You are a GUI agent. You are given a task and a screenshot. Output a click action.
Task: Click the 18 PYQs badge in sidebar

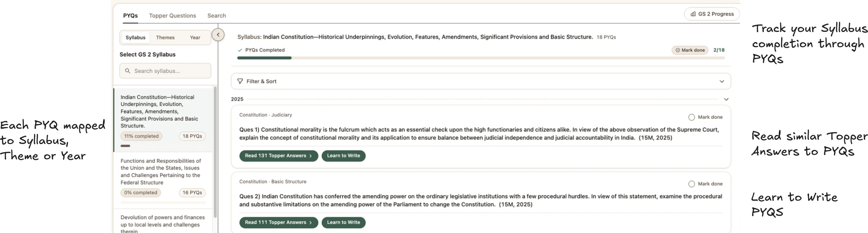click(x=192, y=136)
